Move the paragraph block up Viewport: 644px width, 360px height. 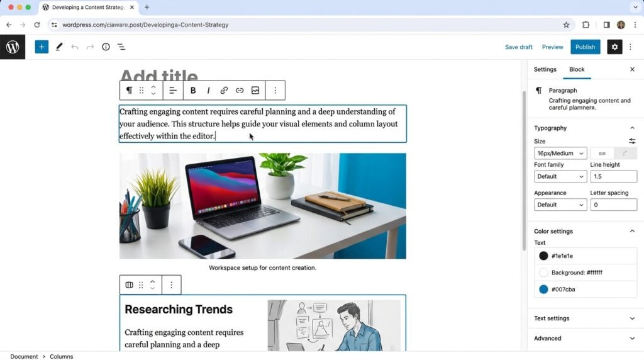point(153,87)
